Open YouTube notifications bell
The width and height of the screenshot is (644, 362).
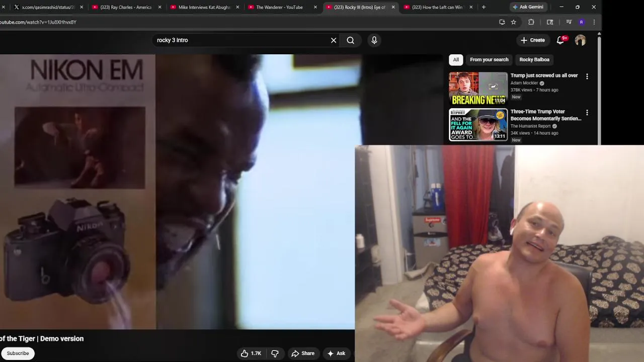pyautogui.click(x=560, y=40)
